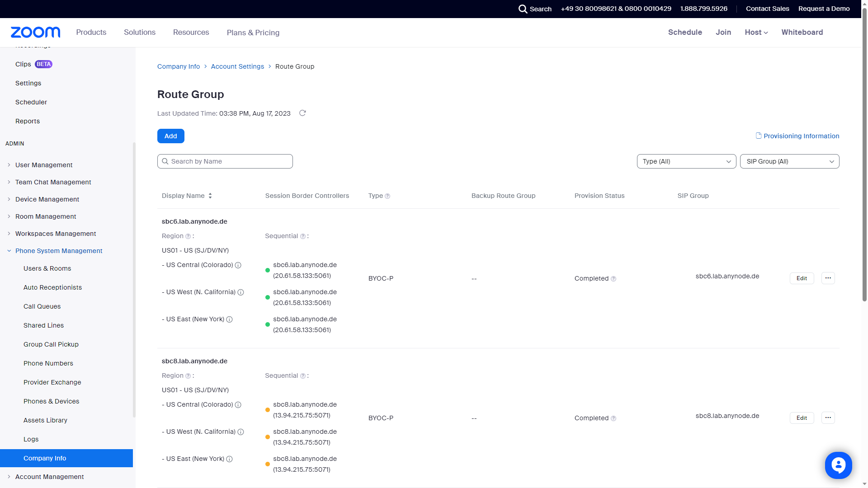
Task: Click Schedule in the header
Action: coord(685,32)
